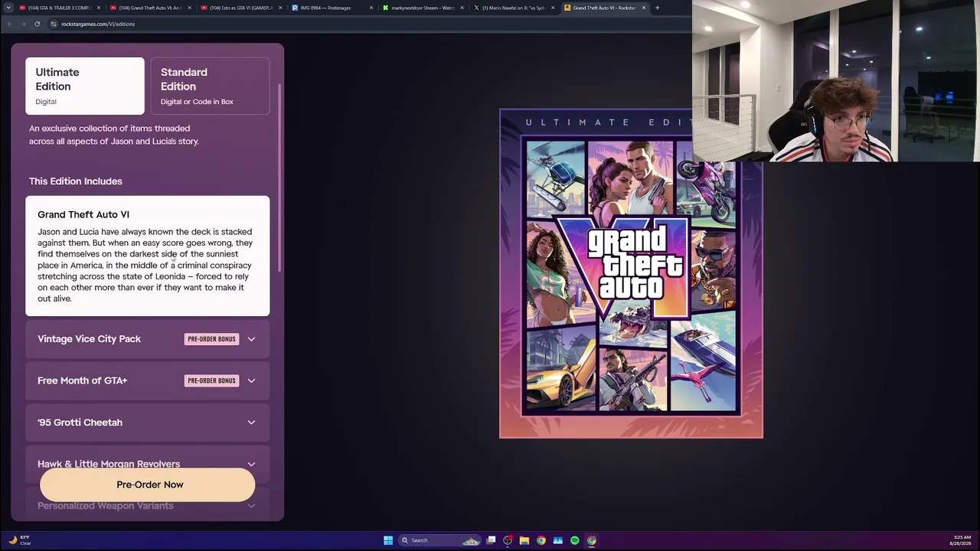
Task: Go back to the previous page
Action: pyautogui.click(x=9, y=24)
